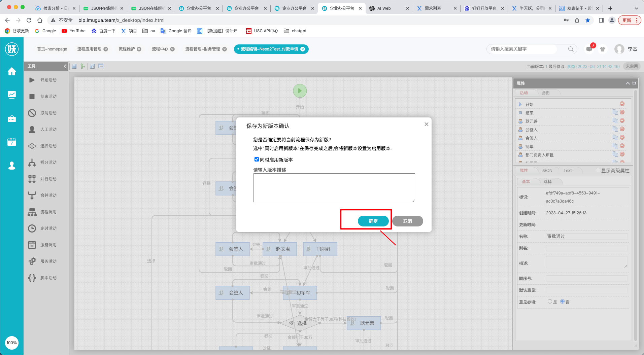Open the chatgpt bookmark folder
Viewport: 644px width, 355px height.
[x=295, y=31]
